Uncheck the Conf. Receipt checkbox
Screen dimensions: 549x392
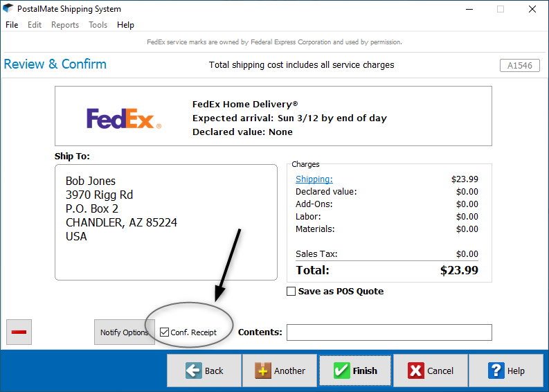(x=164, y=332)
